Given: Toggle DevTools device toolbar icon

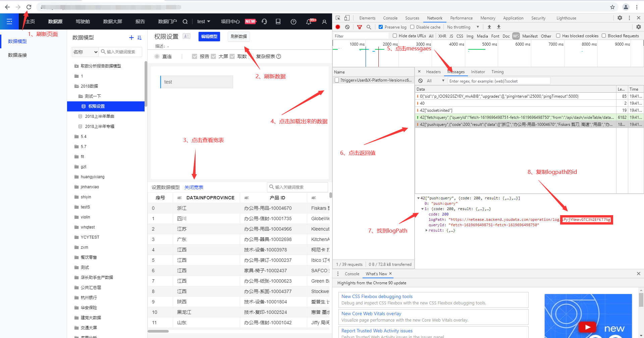Looking at the screenshot, I should [x=347, y=18].
